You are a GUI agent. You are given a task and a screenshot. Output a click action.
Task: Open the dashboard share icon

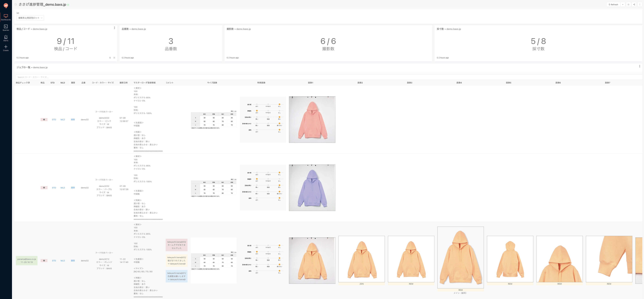tap(634, 4)
